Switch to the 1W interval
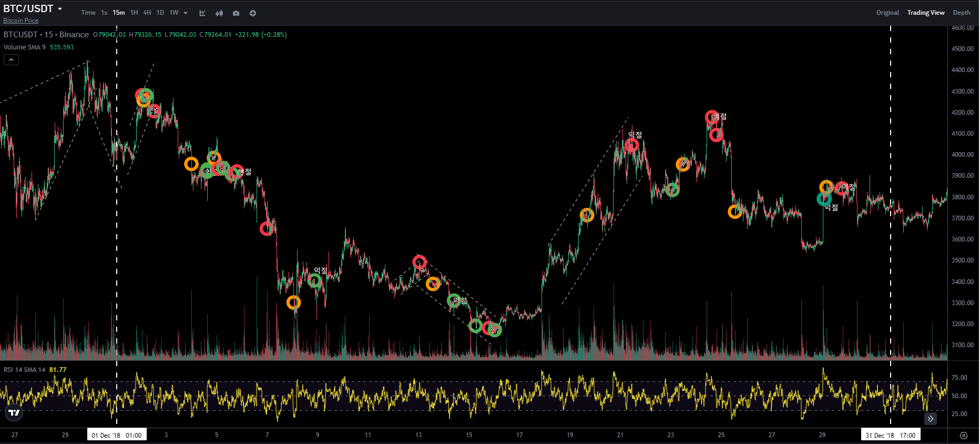 coord(174,13)
